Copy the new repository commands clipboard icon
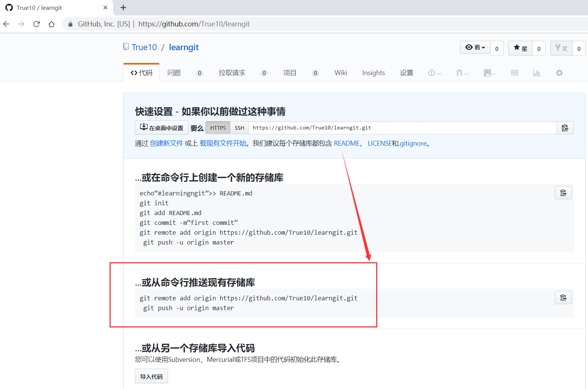 tap(563, 193)
